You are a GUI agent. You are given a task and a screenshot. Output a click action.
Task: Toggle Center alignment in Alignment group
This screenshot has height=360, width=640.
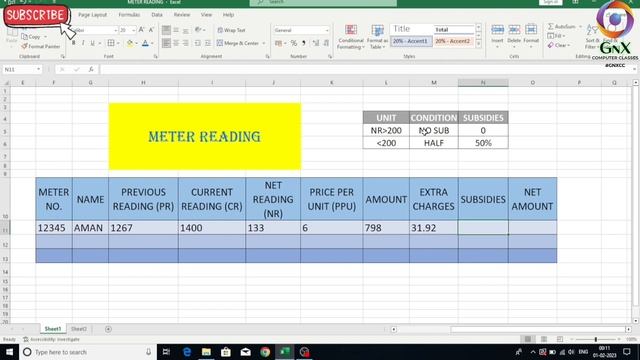point(176,43)
